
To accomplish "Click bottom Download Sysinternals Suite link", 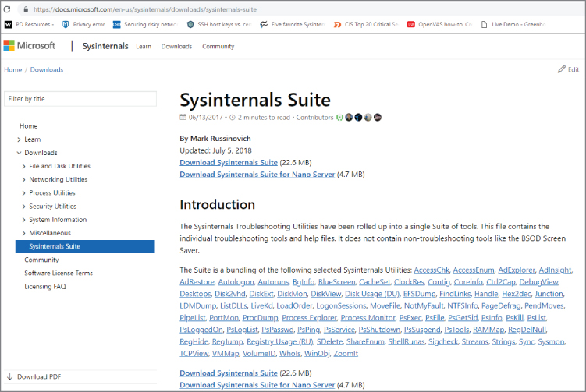I will pos(229,373).
